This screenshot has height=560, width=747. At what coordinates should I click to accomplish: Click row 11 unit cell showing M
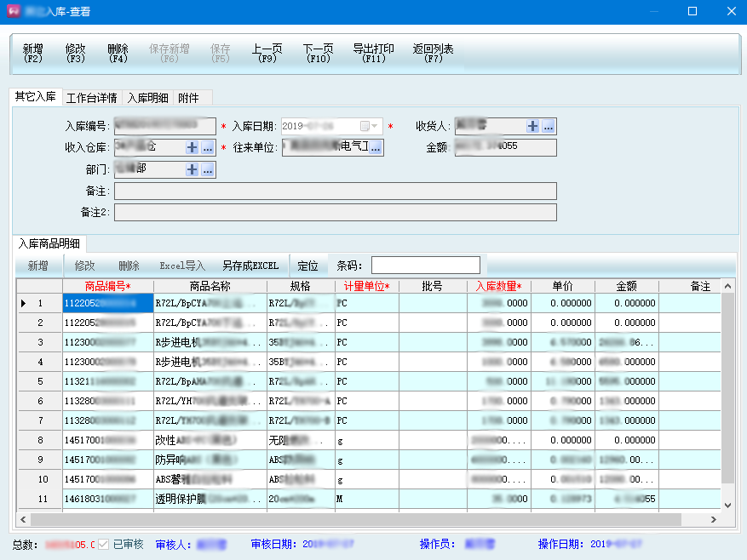367,499
